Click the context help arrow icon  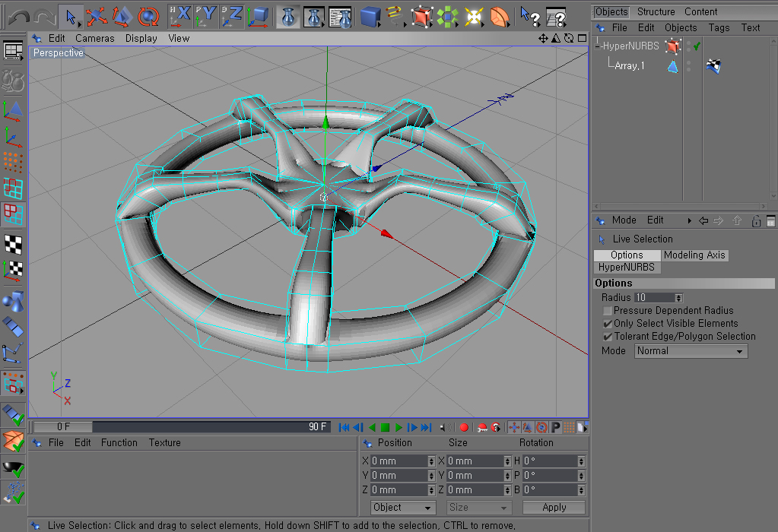point(530,17)
